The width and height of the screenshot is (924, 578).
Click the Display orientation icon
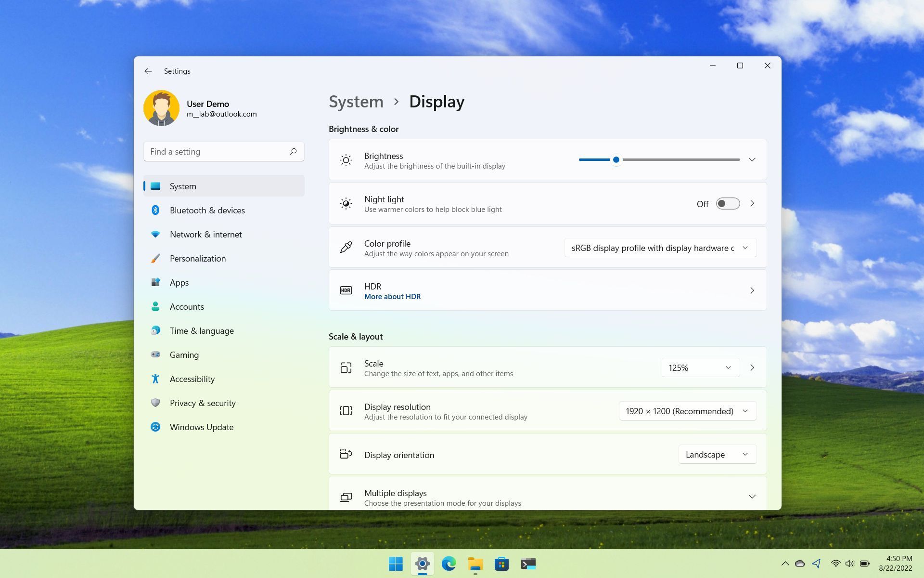click(345, 454)
